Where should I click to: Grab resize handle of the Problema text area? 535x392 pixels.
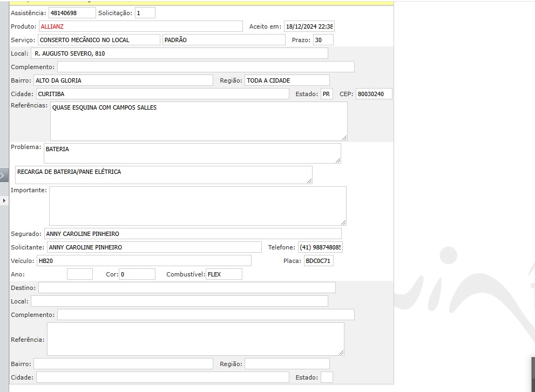[338, 160]
